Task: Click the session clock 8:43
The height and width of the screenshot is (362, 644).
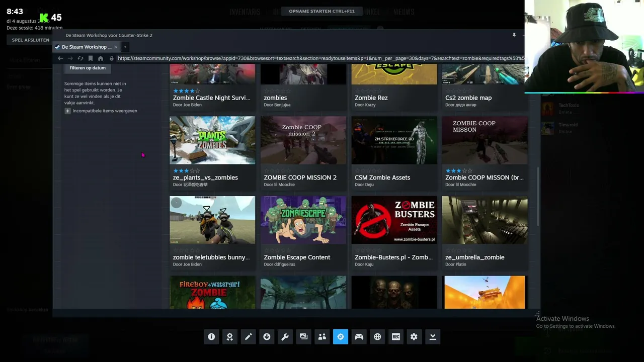Action: tap(15, 12)
